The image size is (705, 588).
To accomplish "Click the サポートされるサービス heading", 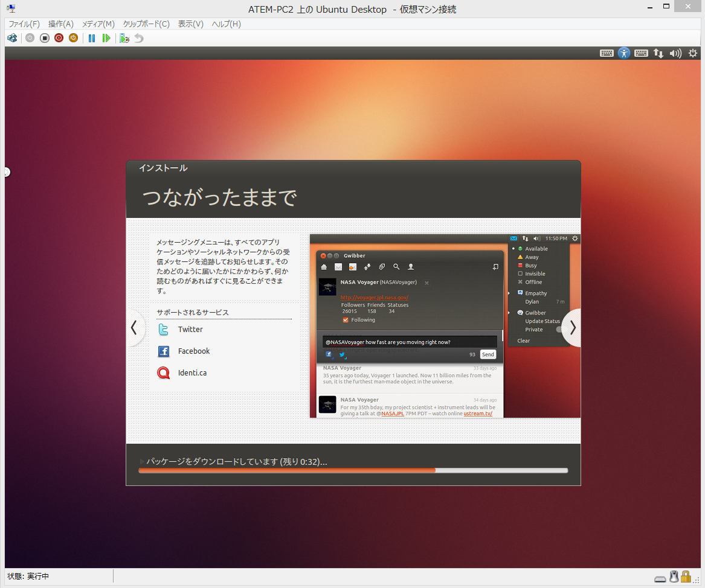I will [x=193, y=312].
